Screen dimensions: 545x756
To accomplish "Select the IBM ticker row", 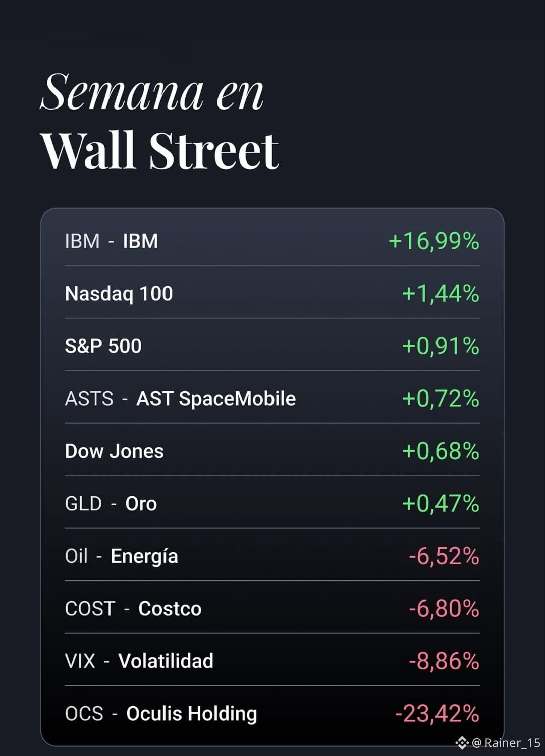I will (x=272, y=241).
